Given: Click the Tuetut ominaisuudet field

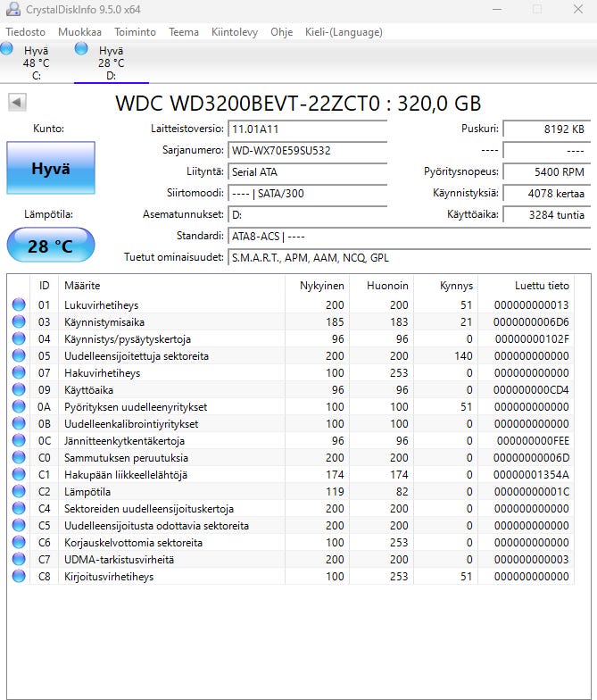Looking at the screenshot, I should coord(409,257).
